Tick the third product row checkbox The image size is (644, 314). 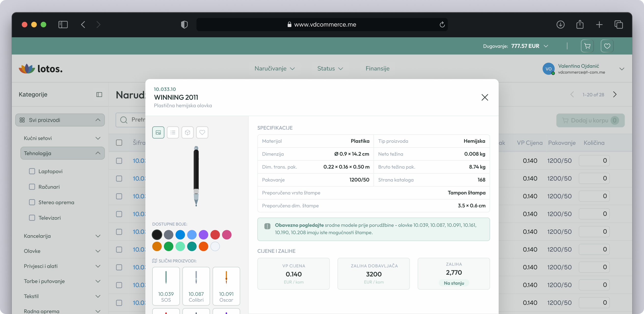coord(119,196)
